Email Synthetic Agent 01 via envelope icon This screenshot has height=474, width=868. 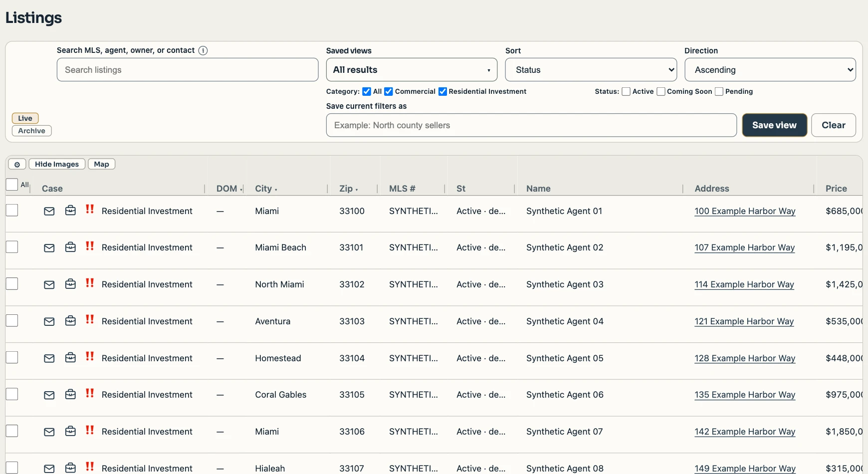pyautogui.click(x=49, y=211)
